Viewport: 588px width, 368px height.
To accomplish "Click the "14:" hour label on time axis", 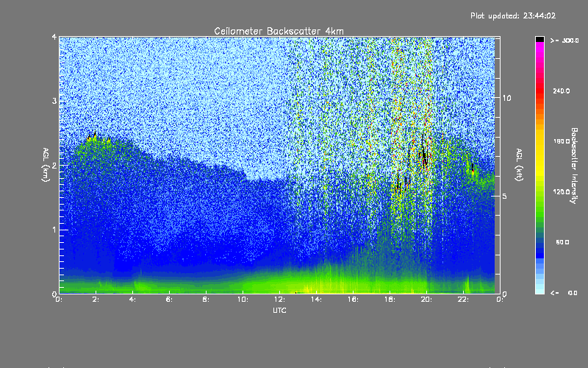I will coord(316,300).
